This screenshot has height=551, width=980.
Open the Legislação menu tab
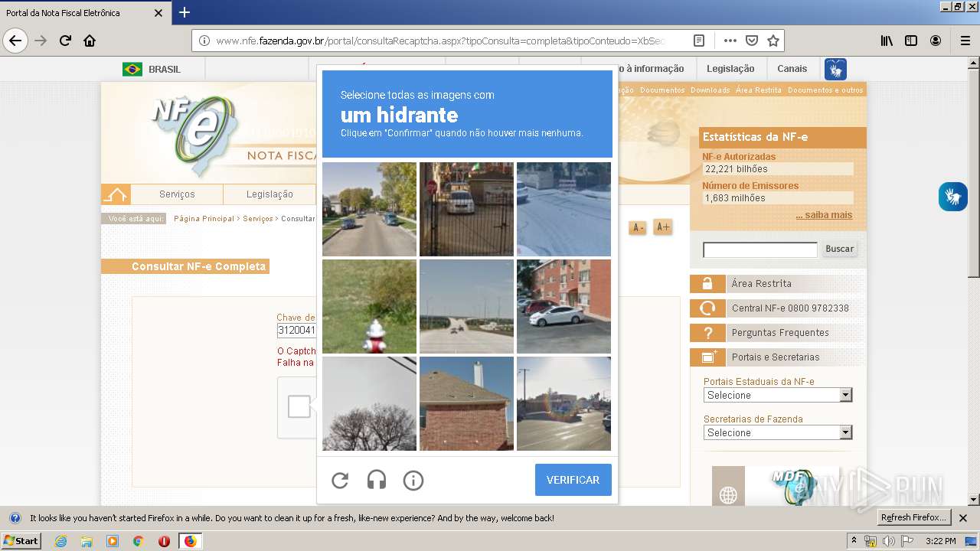[269, 194]
